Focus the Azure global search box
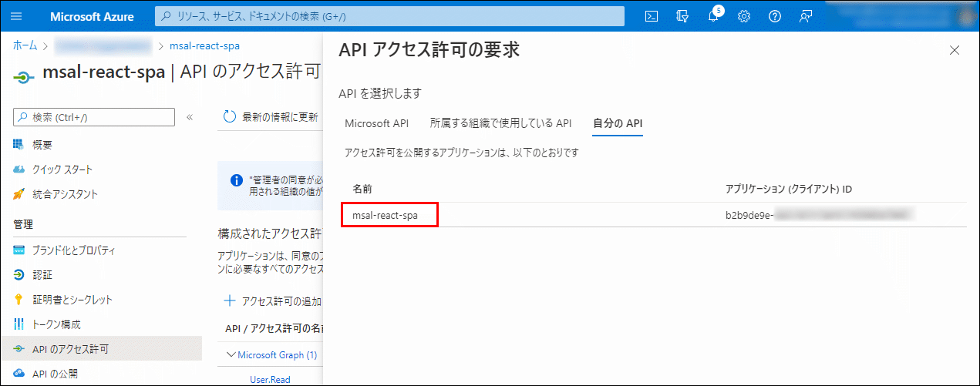Viewport: 980px width, 386px height. 389,16
